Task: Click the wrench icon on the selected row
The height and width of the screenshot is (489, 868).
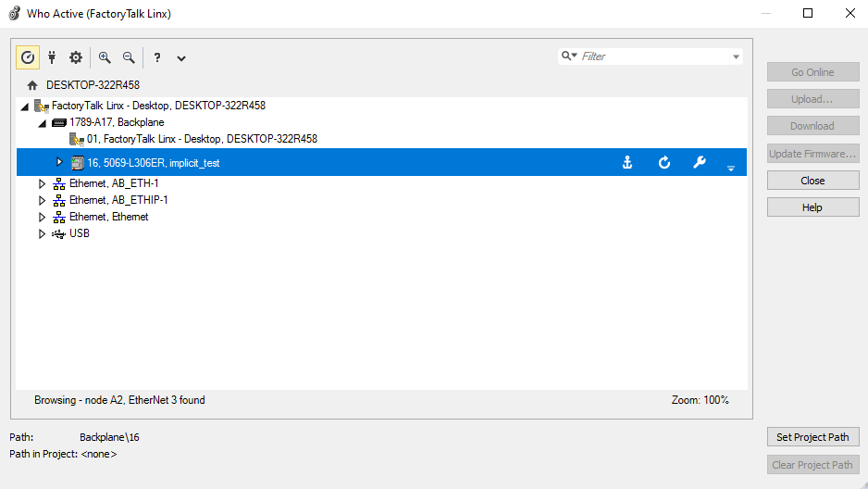Action: point(700,163)
